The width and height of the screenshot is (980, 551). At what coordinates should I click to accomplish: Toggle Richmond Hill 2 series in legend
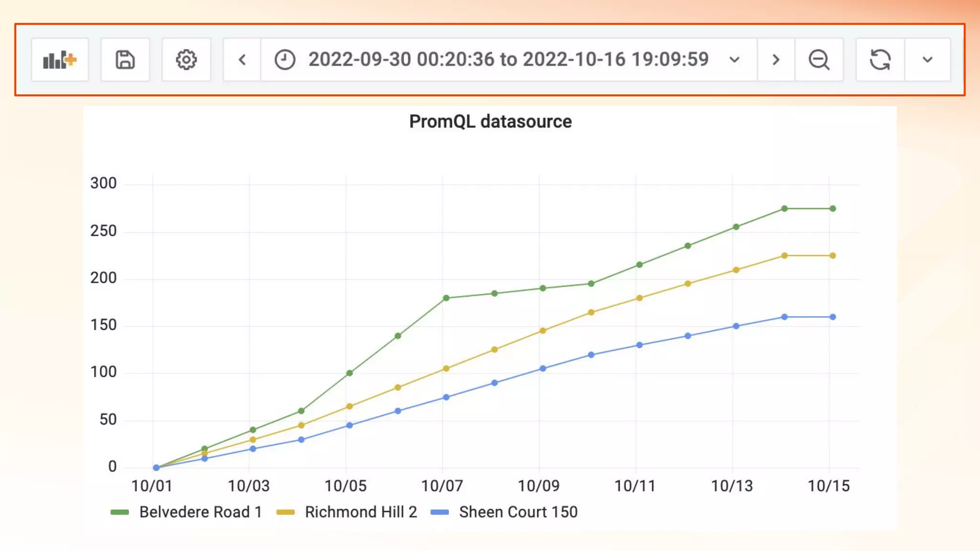pyautogui.click(x=361, y=512)
